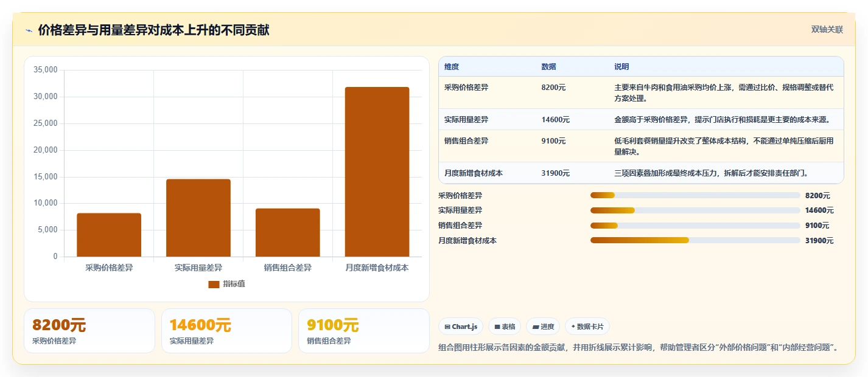This screenshot has width=868, height=377.
Task: Click the description starting 三项因素叠加
Action: point(711,173)
